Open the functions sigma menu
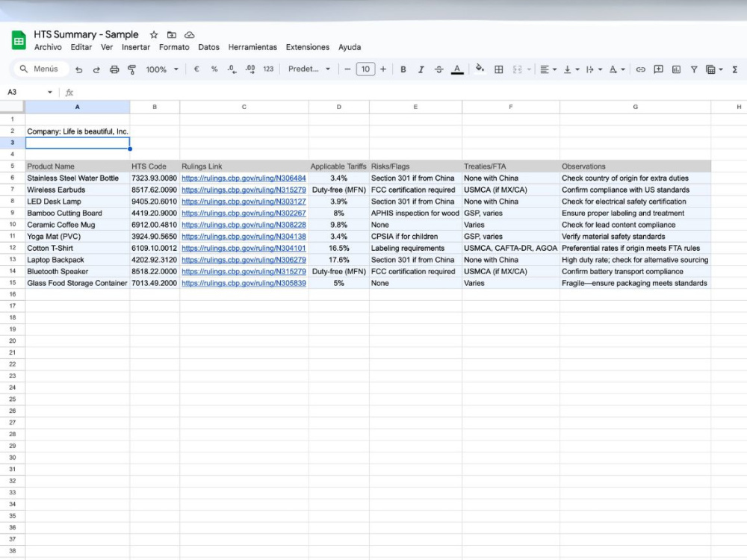The height and width of the screenshot is (560, 747). tap(735, 69)
